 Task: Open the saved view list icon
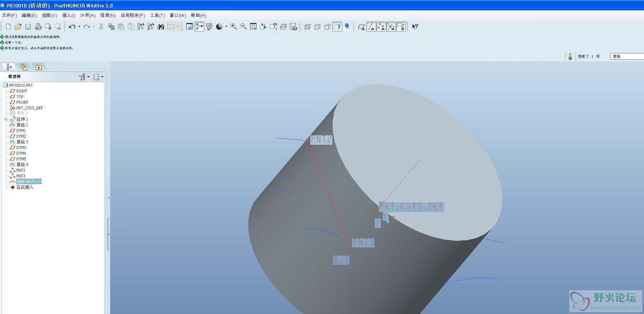pyautogui.click(x=273, y=27)
